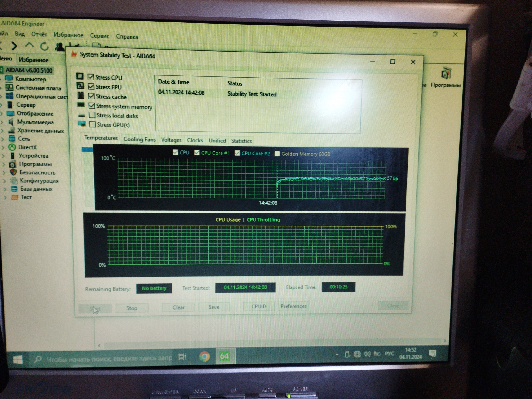Expand the База данных tree node arrow

(4, 189)
